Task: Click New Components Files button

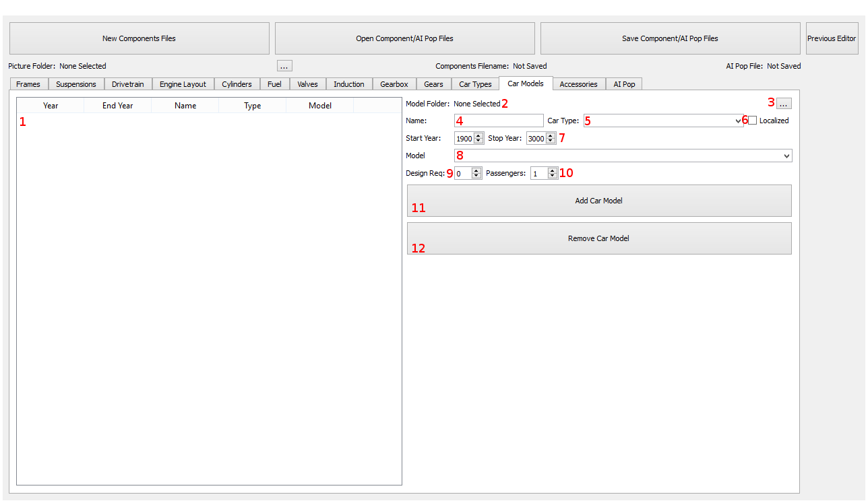Action: [139, 38]
